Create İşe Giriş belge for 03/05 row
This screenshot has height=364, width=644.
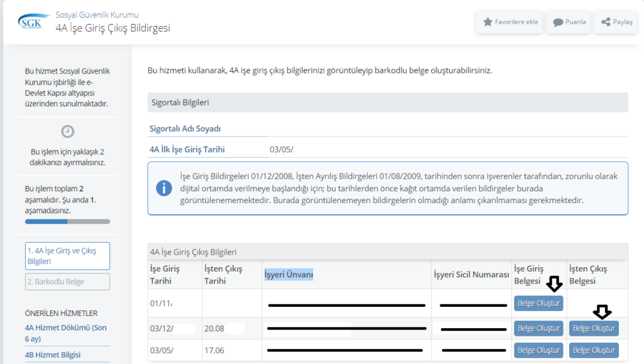tap(538, 350)
